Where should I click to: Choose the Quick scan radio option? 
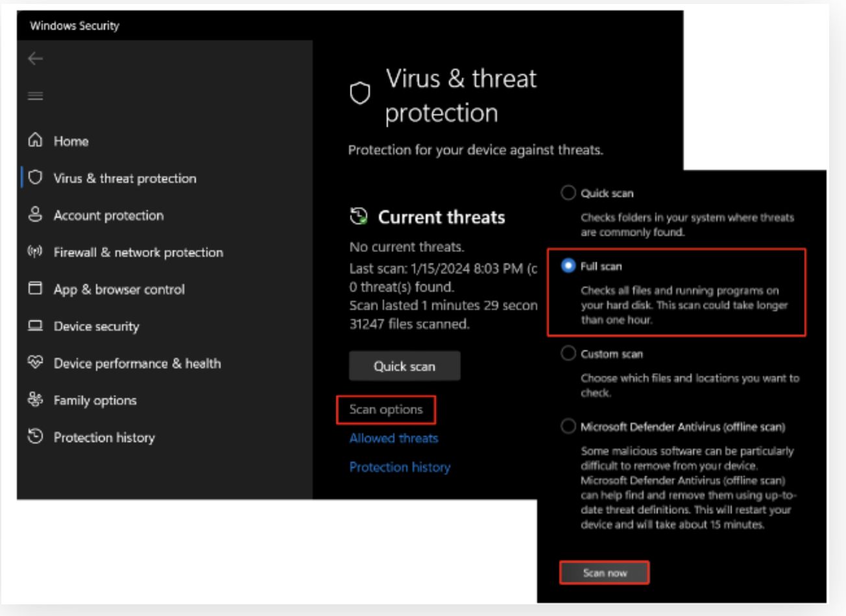570,193
